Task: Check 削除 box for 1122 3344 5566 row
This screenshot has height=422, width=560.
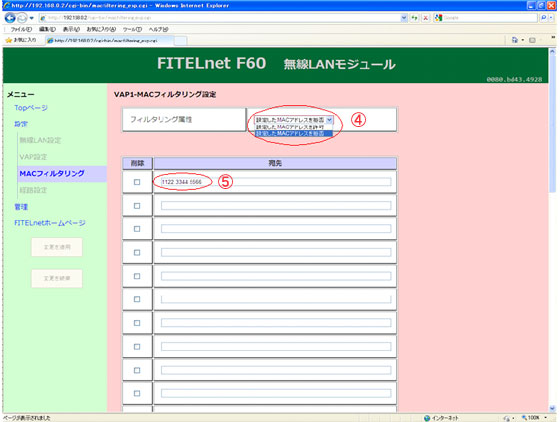Action: pos(137,182)
